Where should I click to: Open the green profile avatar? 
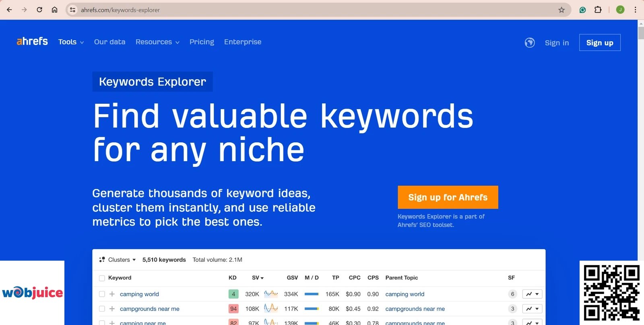(620, 10)
